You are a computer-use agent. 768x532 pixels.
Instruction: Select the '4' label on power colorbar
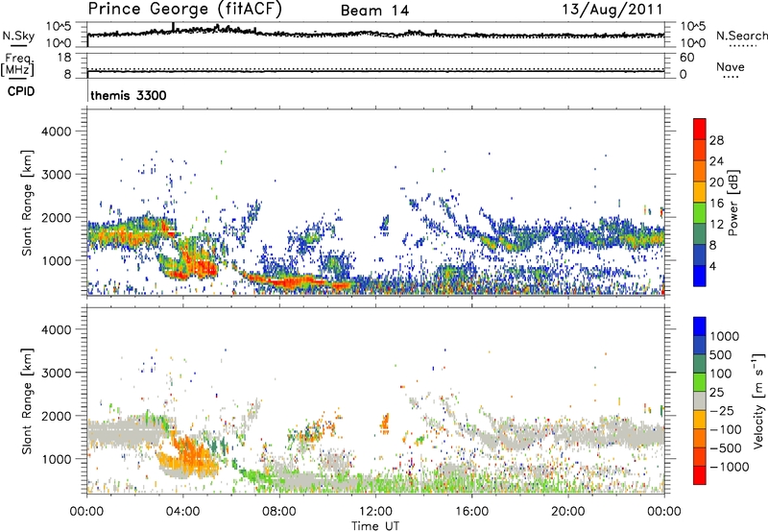tap(712, 267)
